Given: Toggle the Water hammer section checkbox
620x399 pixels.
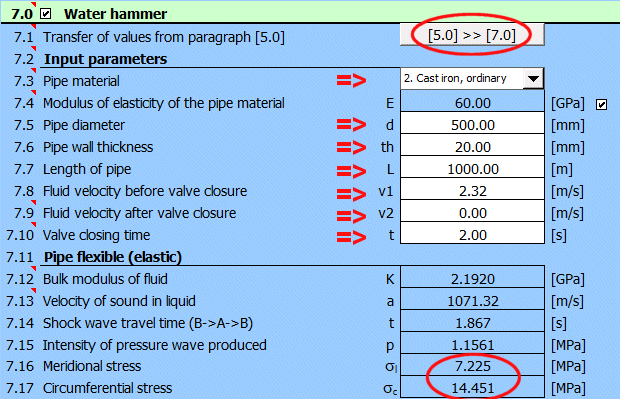Looking at the screenshot, I should [46, 14].
